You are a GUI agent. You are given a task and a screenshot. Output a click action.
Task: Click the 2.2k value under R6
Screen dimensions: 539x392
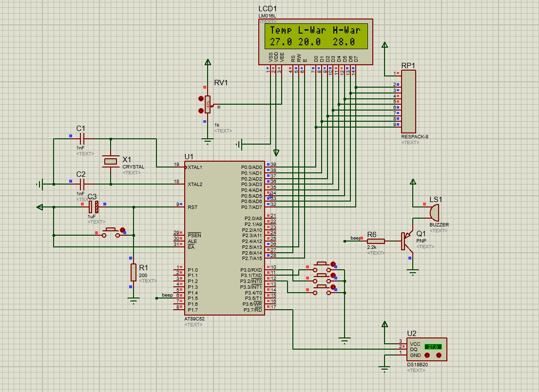tap(371, 247)
